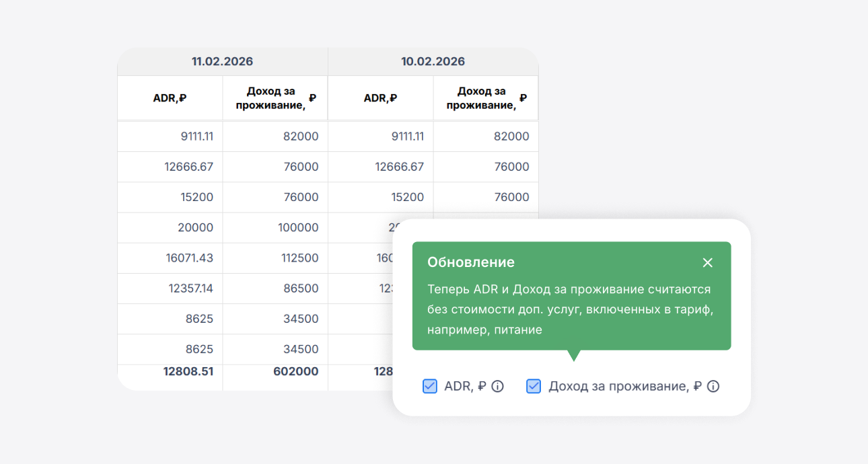Viewport: 868px width, 464px height.
Task: Click the totals value 602000 in the bottom row
Action: tap(297, 371)
